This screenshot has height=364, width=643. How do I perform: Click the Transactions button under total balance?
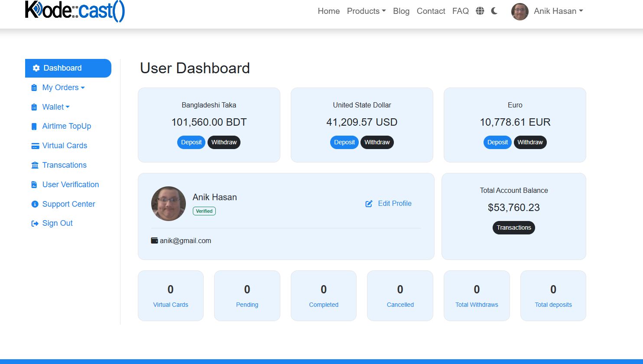(513, 227)
